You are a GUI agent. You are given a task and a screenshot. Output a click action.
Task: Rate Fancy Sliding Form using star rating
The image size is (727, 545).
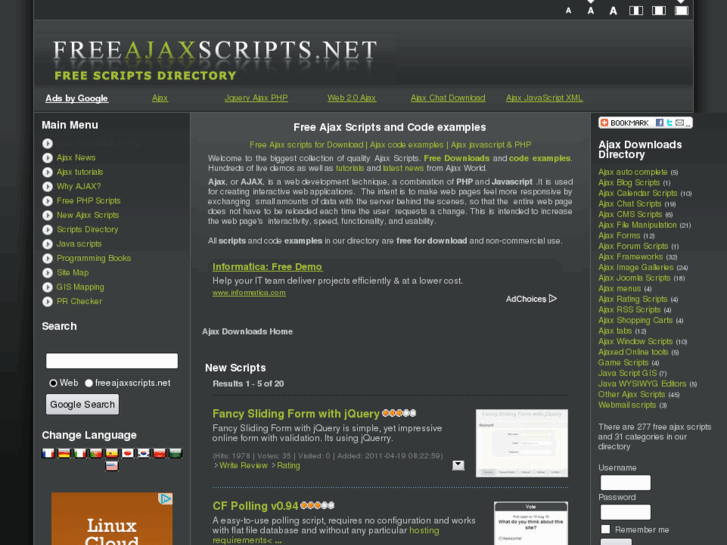point(399,413)
